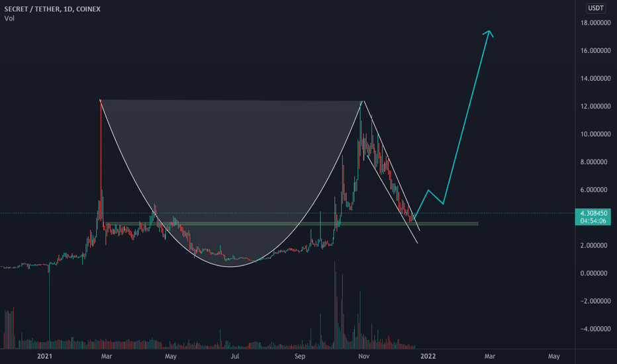Click the 16.000000 price axis label

pyautogui.click(x=595, y=50)
